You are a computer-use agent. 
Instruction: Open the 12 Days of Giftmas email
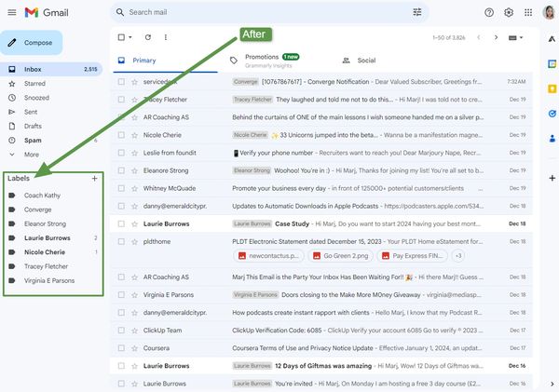(x=320, y=366)
